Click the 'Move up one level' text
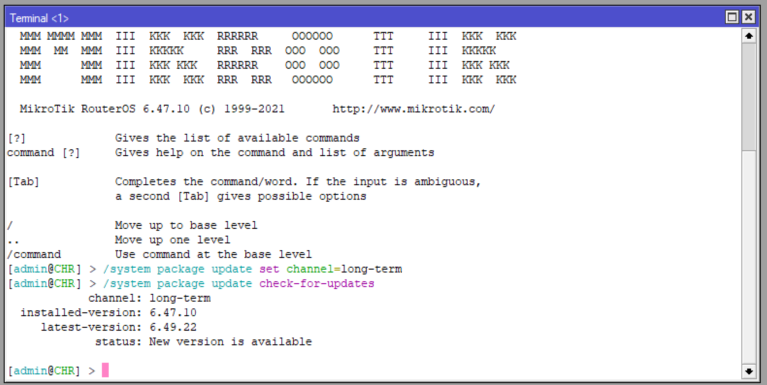 pos(172,240)
